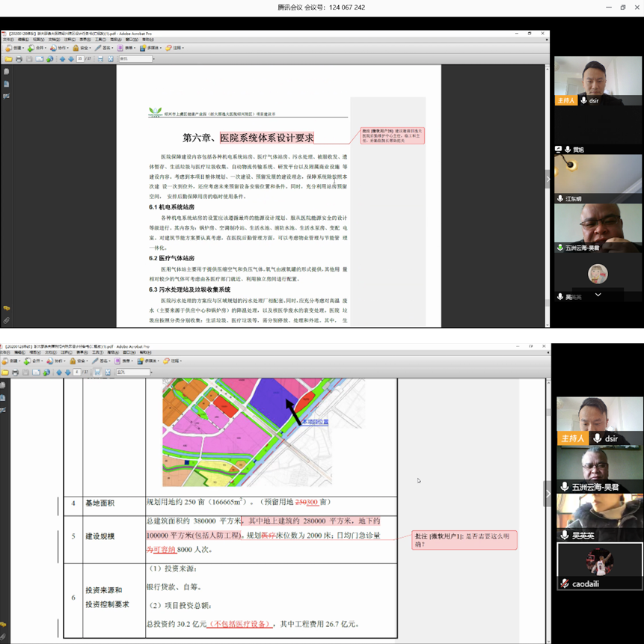Screen dimensions: 644x644
Task: Go to next page in top PDF window
Action: tap(71, 59)
